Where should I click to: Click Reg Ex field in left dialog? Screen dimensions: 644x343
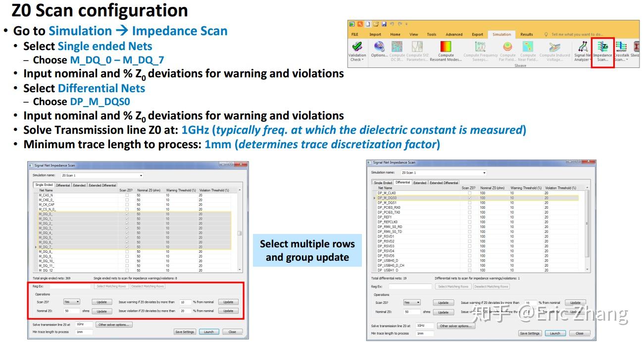pyautogui.click(x=70, y=286)
